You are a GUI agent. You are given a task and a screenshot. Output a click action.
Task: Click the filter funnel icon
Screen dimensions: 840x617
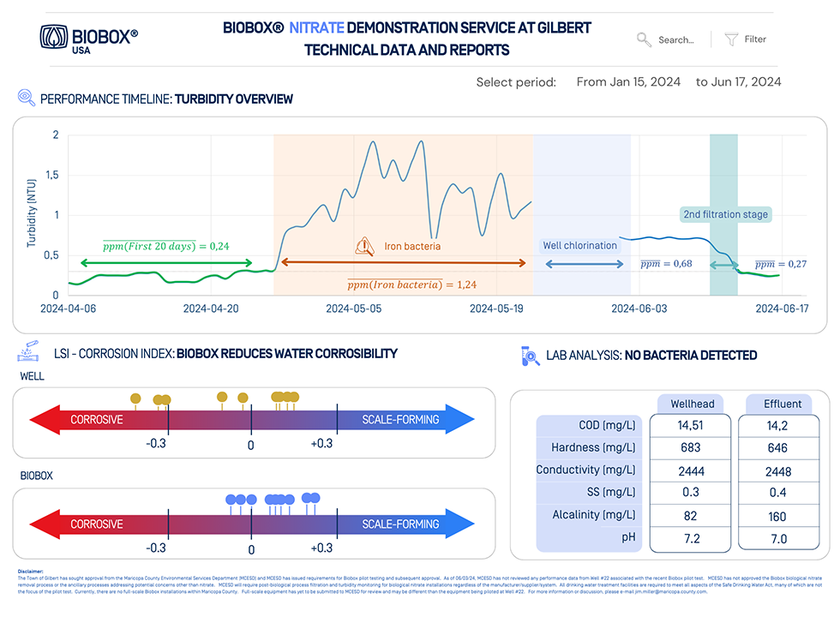click(731, 39)
